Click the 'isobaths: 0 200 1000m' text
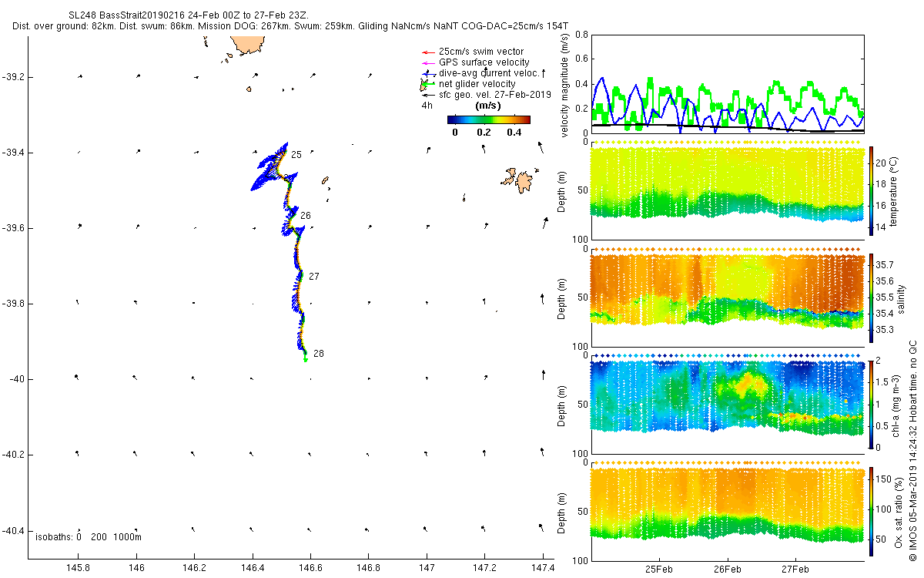The height and width of the screenshot is (578, 924). tap(89, 536)
